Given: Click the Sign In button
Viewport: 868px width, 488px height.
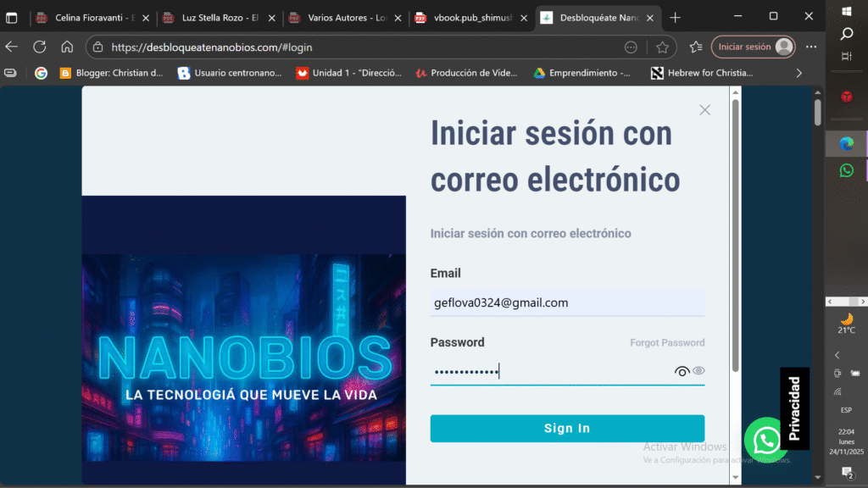Looking at the screenshot, I should (567, 429).
